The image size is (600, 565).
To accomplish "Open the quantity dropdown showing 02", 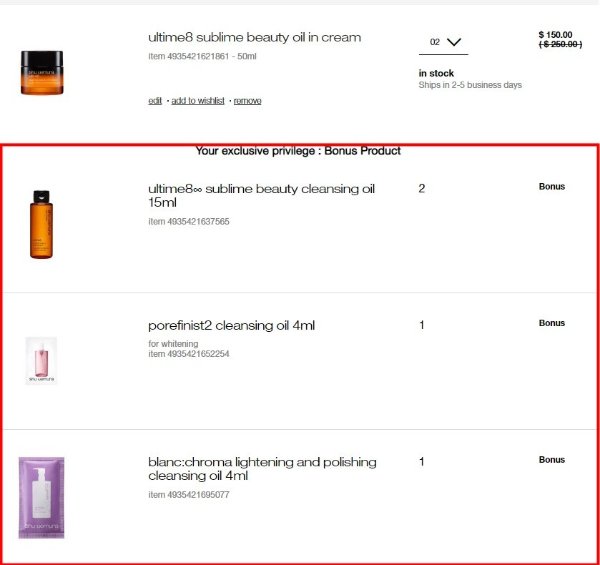I will tap(445, 43).
